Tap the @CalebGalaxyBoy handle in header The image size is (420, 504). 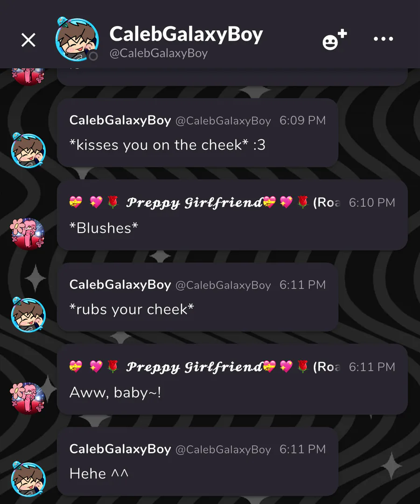[x=158, y=53]
